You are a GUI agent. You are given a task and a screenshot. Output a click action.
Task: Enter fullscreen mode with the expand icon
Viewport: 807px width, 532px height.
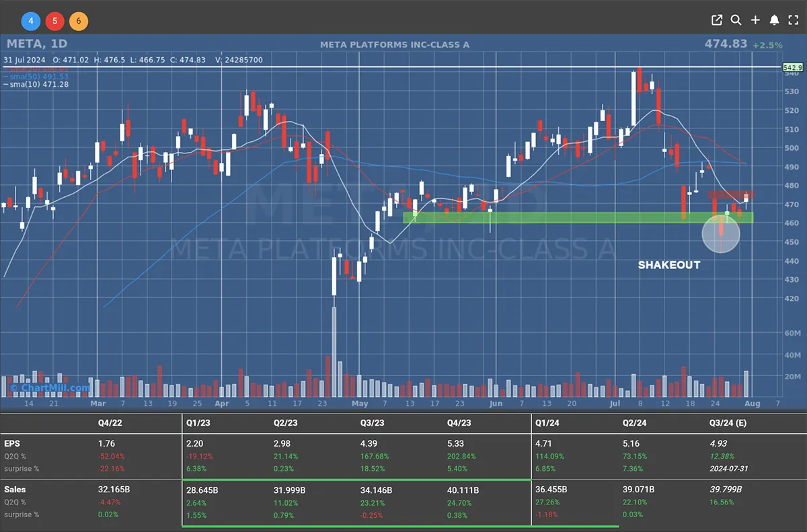coord(793,20)
